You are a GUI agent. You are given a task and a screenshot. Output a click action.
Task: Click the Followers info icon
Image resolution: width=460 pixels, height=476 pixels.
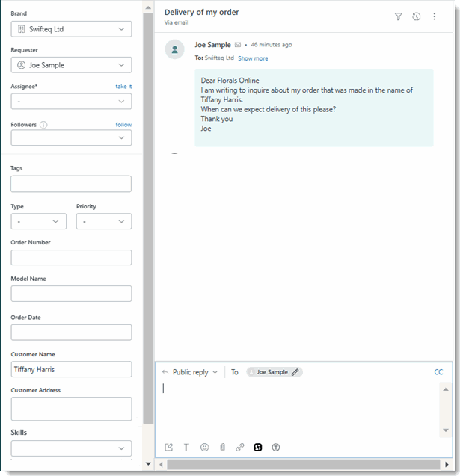click(x=43, y=125)
